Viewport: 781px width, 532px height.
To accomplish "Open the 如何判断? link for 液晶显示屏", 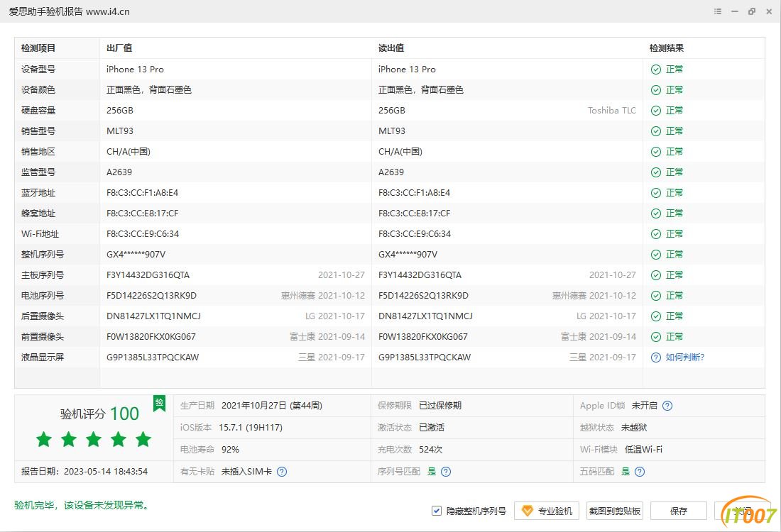I will click(685, 358).
